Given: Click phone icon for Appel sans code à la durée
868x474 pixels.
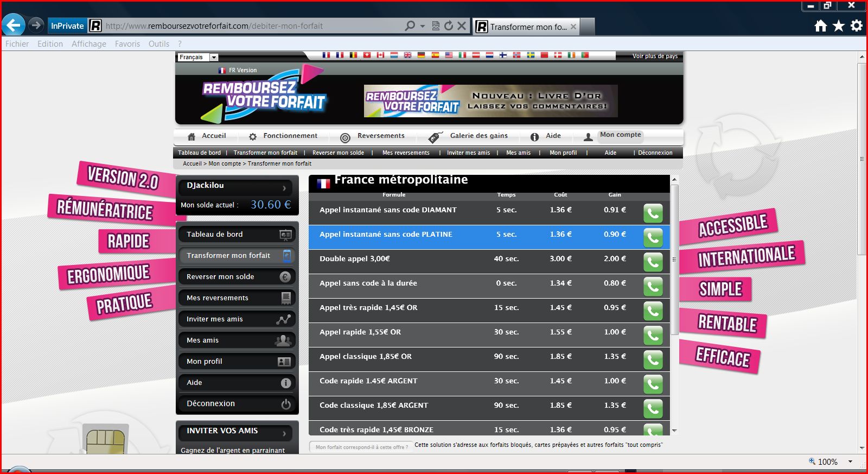Looking at the screenshot, I should click(653, 287).
